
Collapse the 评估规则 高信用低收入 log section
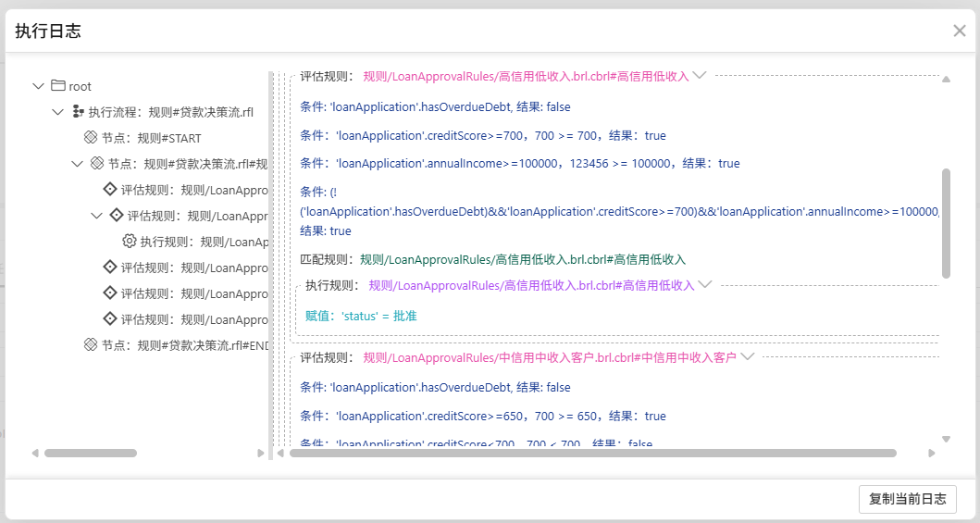pyautogui.click(x=700, y=75)
